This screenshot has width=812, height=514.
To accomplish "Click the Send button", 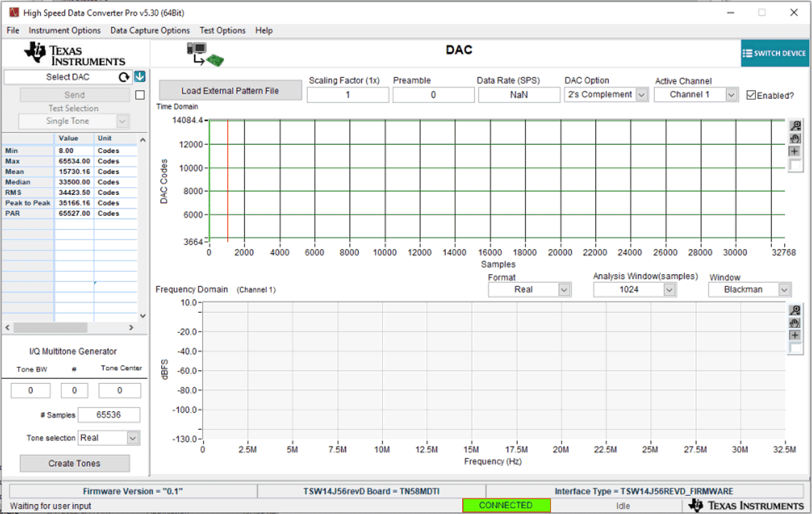I will coord(74,95).
